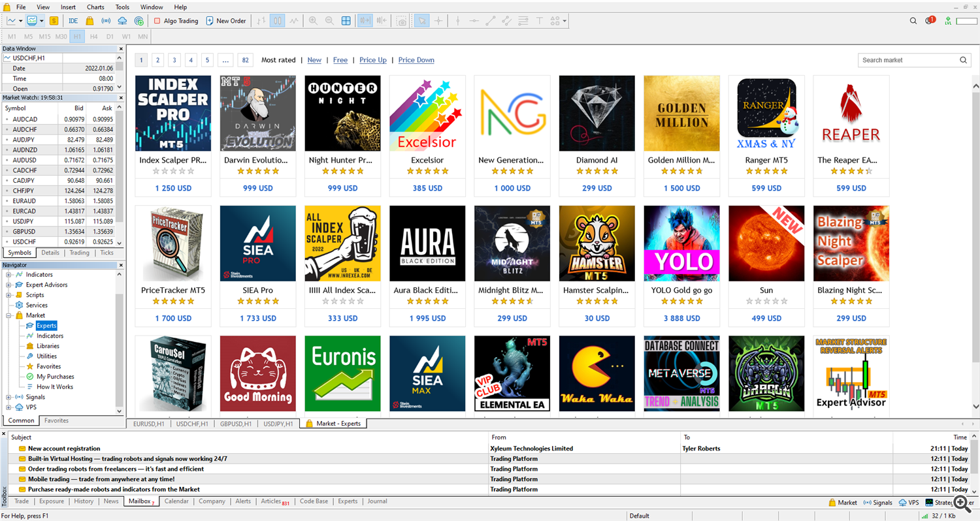
Task: Click the Market list vertical scrollbar
Action: point(975,227)
